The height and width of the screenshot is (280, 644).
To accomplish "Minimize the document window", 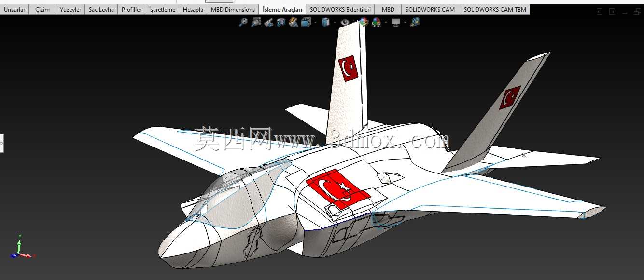I will pos(626,14).
